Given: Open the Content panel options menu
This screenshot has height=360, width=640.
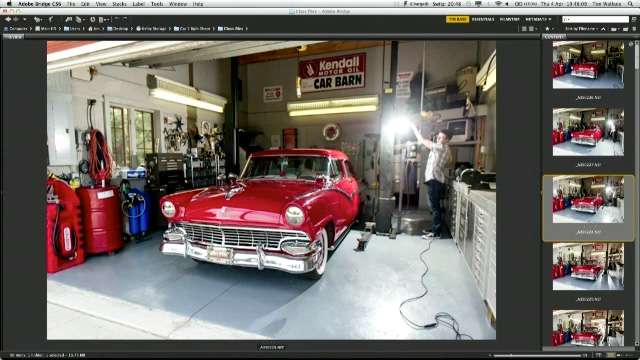Looking at the screenshot, I should pos(635,37).
